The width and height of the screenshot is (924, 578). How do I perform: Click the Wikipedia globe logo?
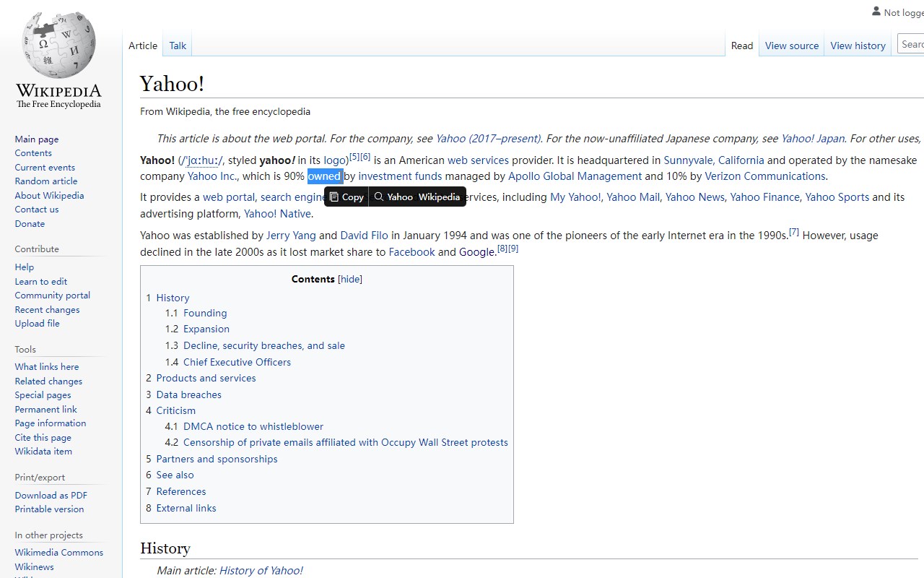[58, 45]
